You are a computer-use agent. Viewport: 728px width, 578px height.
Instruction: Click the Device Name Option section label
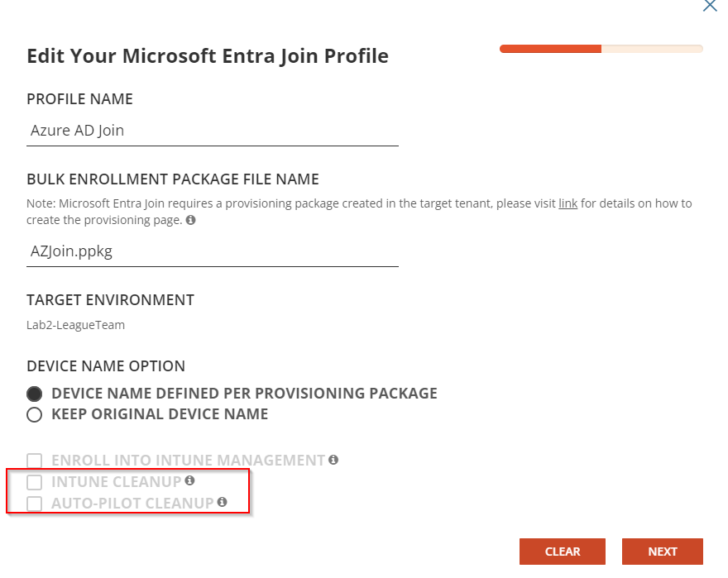[106, 366]
